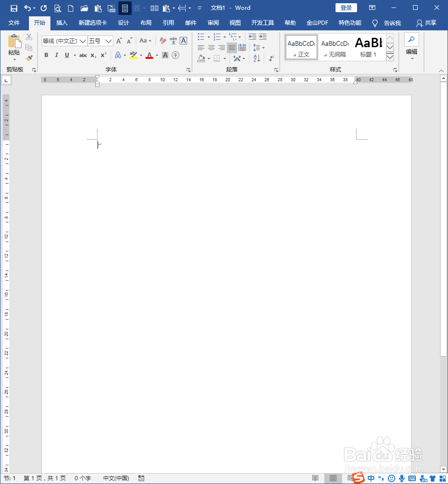The height and width of the screenshot is (484, 448).
Task: Open the Font dialog launcher
Action: coord(189,70)
